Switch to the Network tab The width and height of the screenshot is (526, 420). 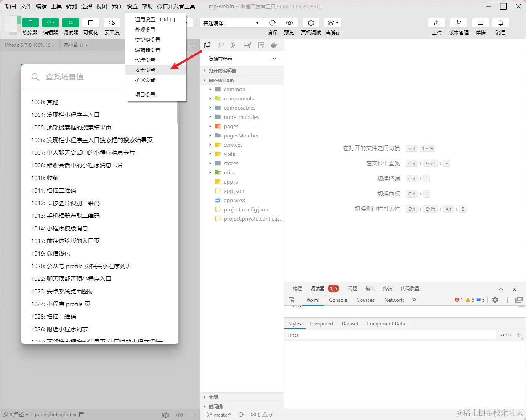pos(394,300)
